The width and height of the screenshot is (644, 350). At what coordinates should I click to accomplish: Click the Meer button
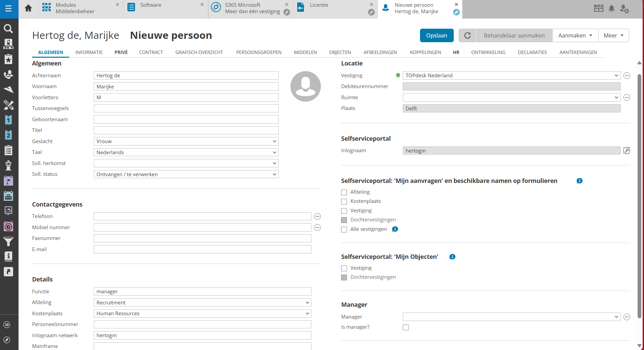[x=613, y=35]
